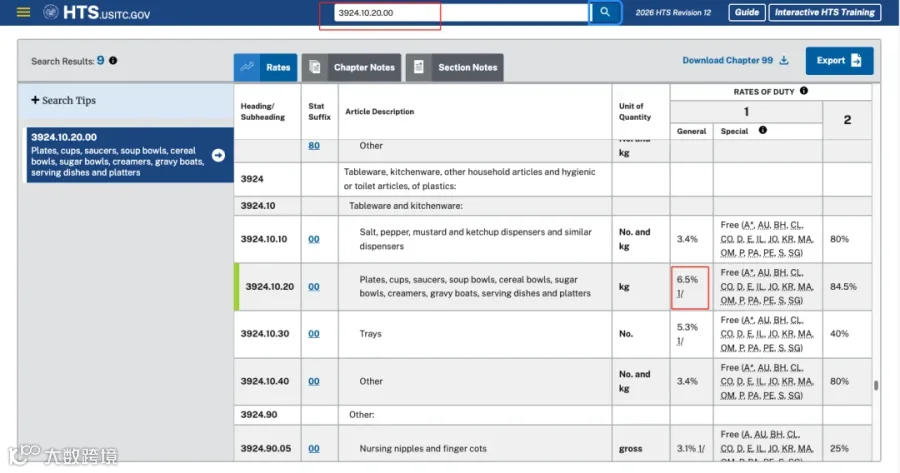The image size is (900, 473).
Task: Click the Rates tab chart icon
Action: [x=247, y=67]
